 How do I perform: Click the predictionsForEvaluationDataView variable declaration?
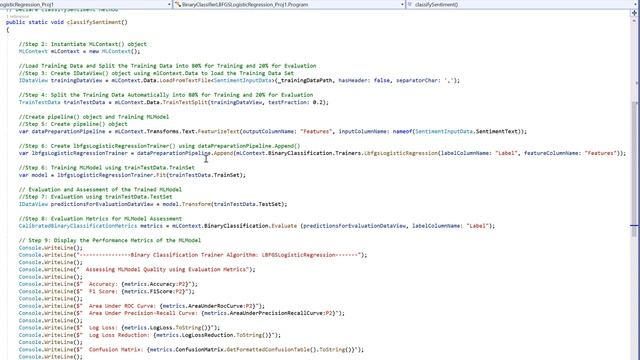click(x=102, y=204)
